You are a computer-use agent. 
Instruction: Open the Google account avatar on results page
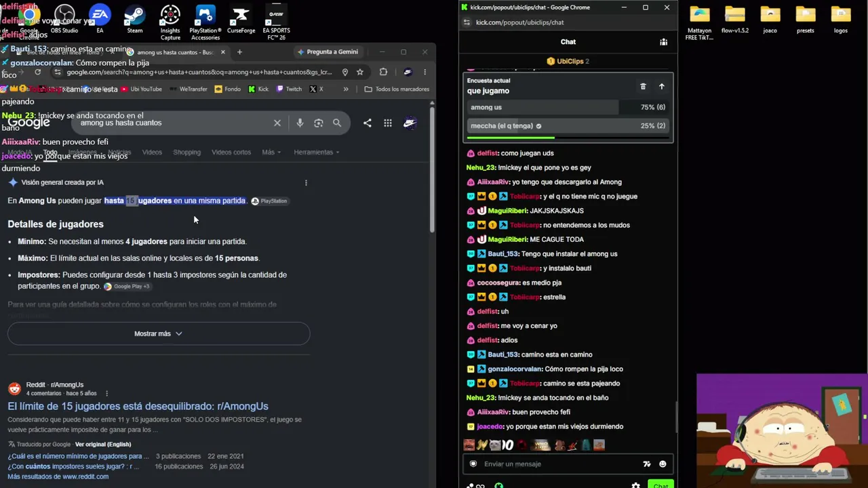point(410,123)
